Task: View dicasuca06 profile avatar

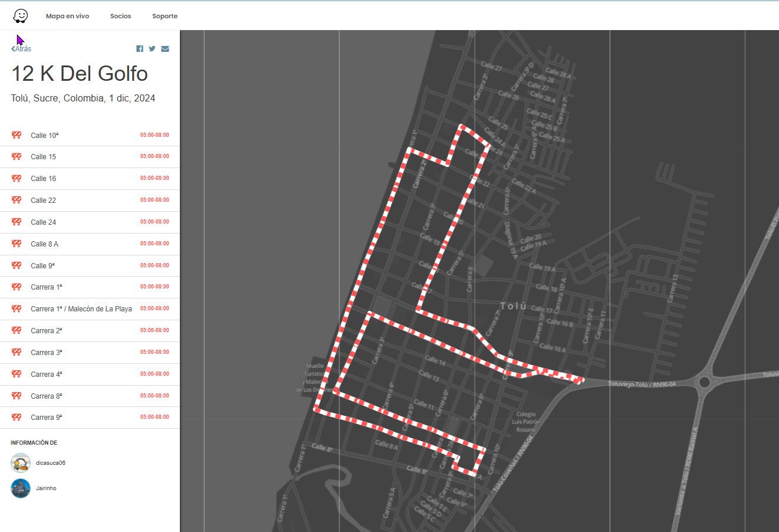Action: 21,463
